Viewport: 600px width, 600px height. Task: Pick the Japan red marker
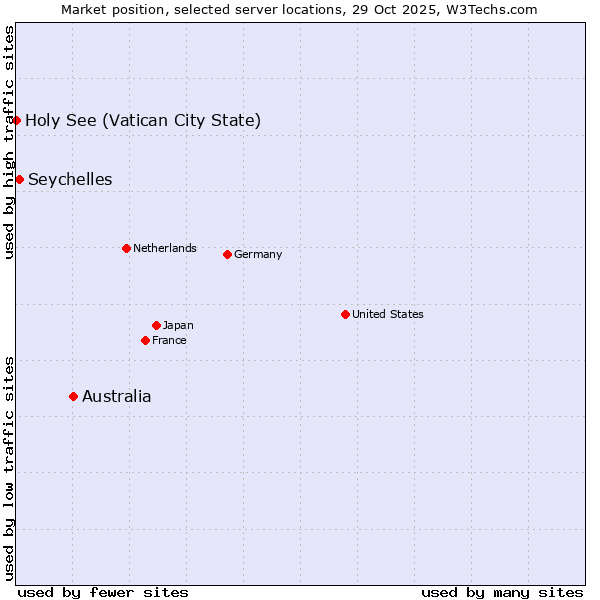pos(156,325)
